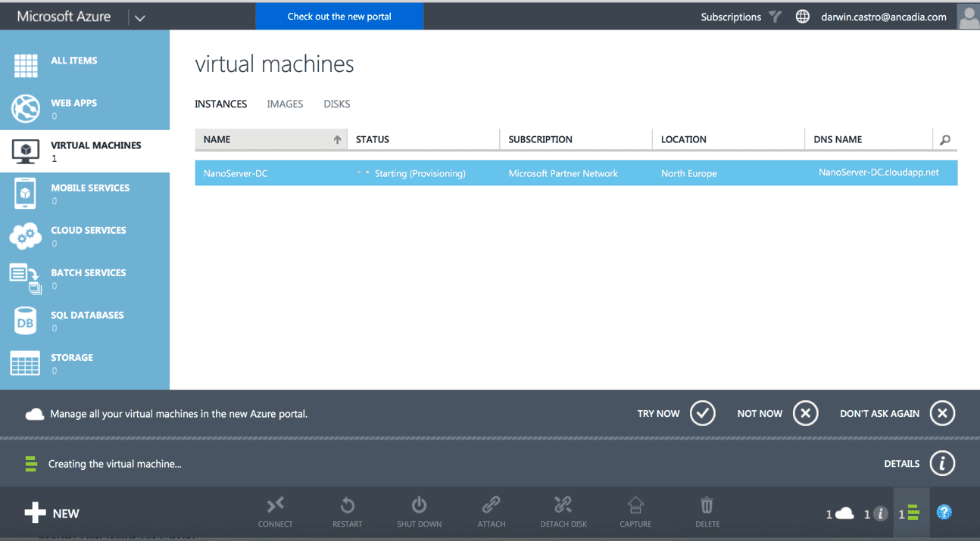Screen dimensions: 980x541
Task: Click the North Europe location cell
Action: [688, 173]
